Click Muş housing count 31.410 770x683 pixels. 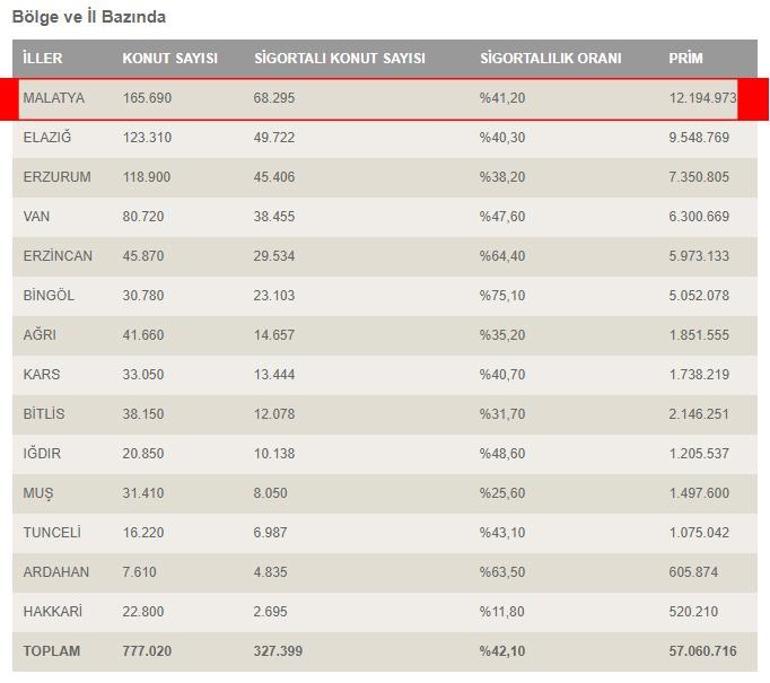click(143, 493)
